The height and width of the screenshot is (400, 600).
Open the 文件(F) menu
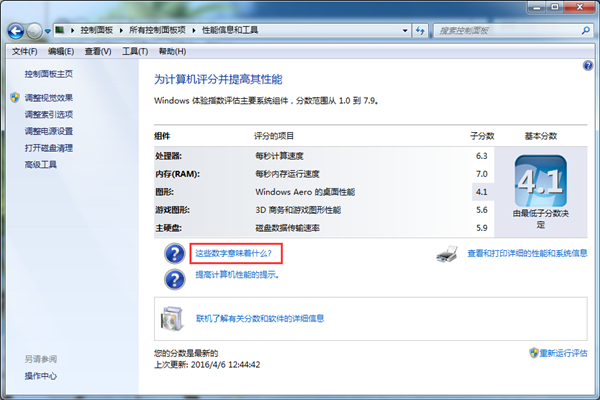[x=24, y=51]
